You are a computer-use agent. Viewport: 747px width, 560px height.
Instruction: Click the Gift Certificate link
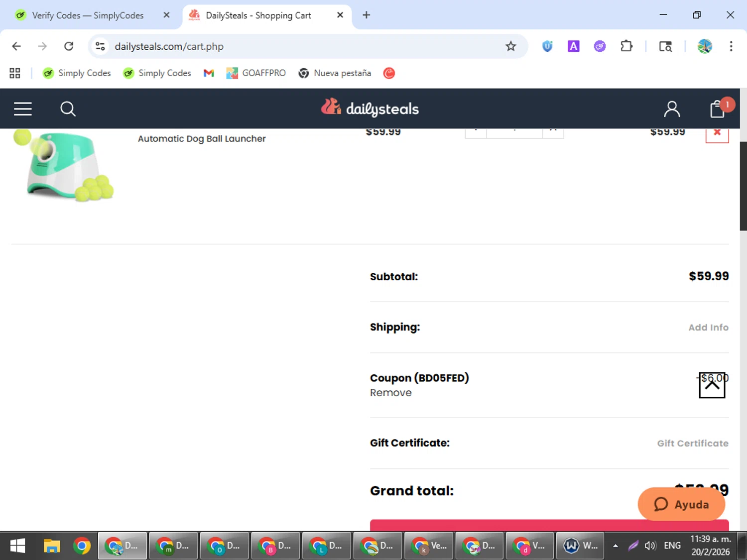[692, 443]
